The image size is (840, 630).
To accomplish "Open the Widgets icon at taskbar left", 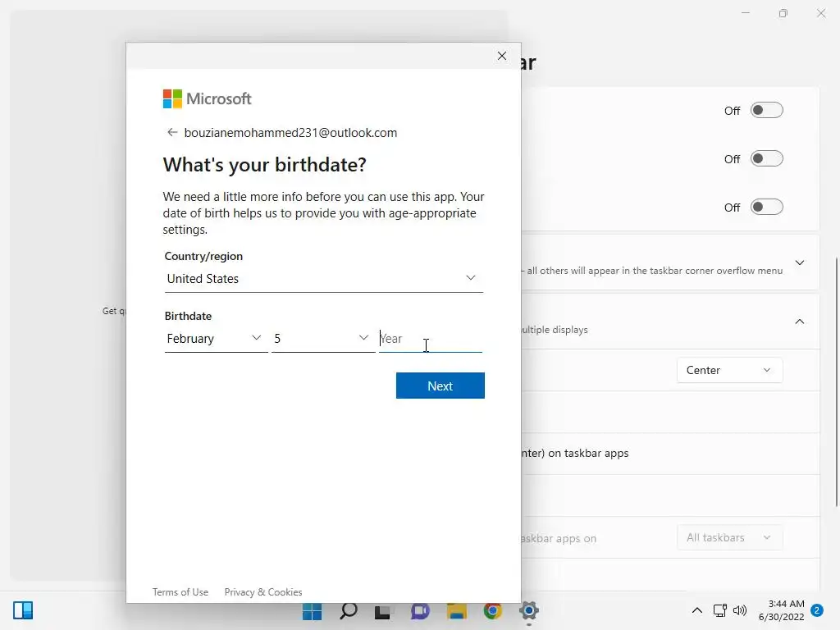I will [23, 610].
